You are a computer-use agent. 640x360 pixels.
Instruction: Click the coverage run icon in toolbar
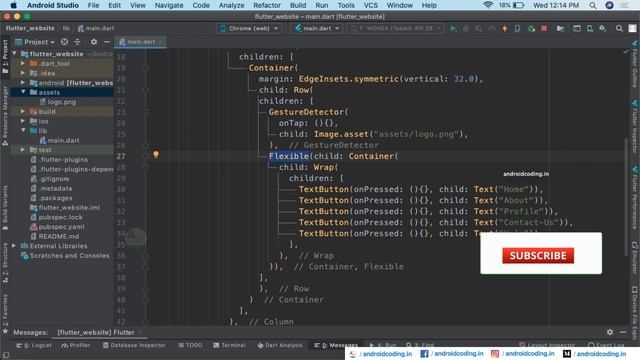tap(479, 29)
